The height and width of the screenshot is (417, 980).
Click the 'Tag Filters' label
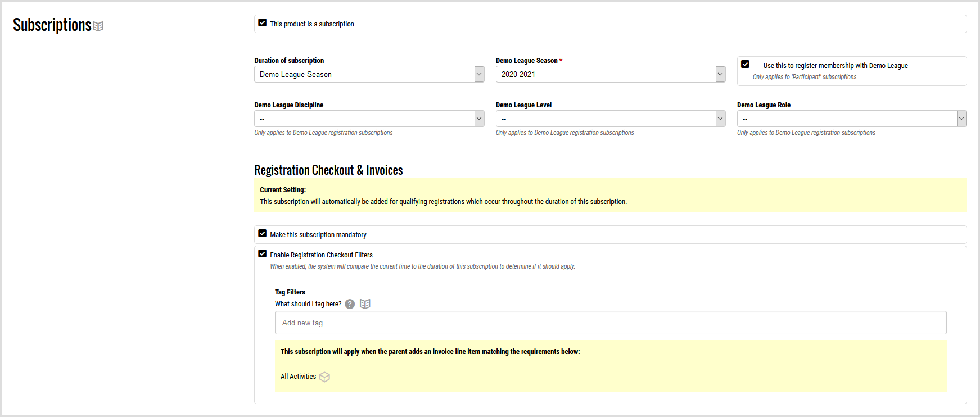tap(290, 292)
